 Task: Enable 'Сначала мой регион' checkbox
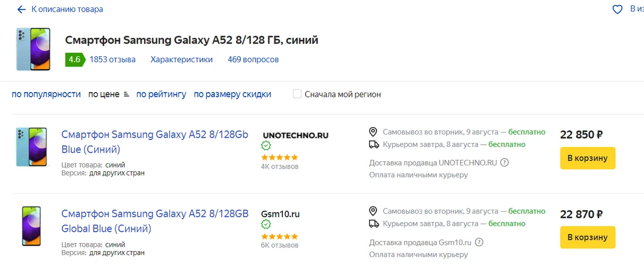[297, 94]
